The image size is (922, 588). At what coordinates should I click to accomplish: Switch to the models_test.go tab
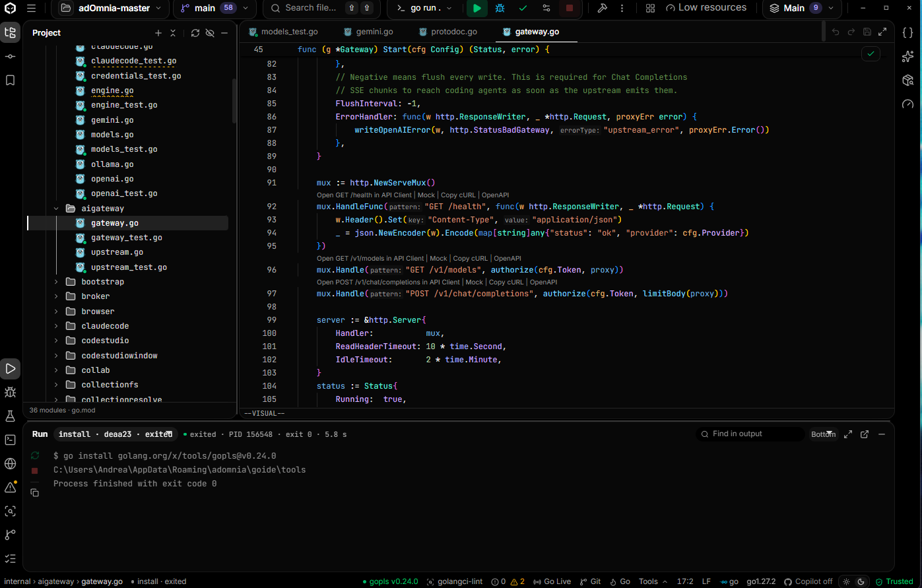coord(283,32)
